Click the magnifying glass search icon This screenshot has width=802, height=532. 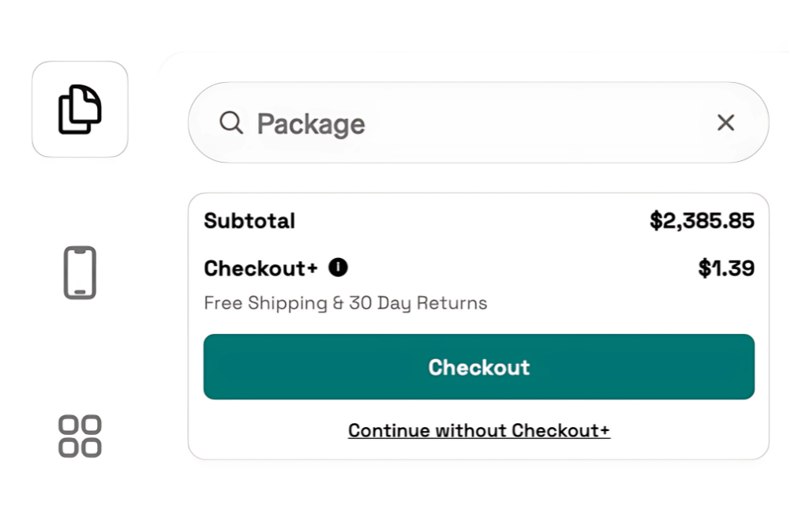[231, 123]
